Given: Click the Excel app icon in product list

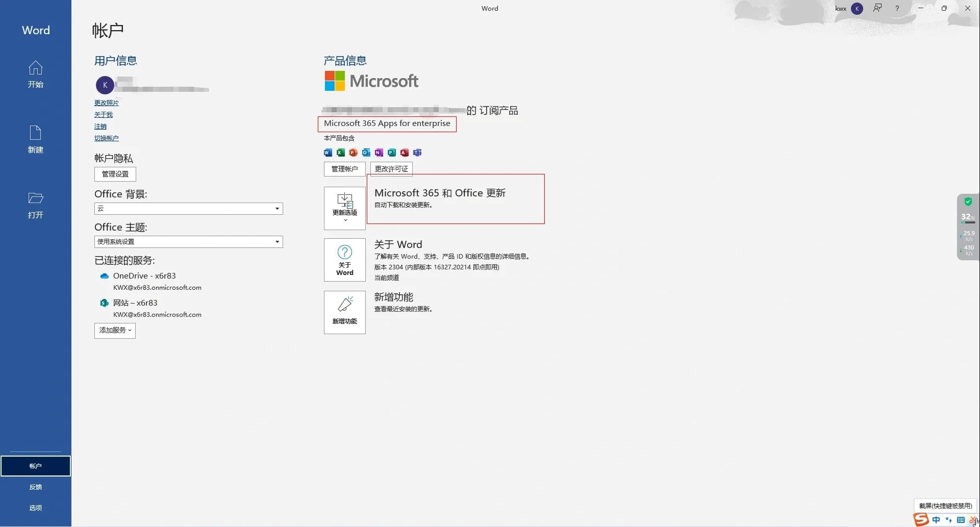Looking at the screenshot, I should 341,153.
